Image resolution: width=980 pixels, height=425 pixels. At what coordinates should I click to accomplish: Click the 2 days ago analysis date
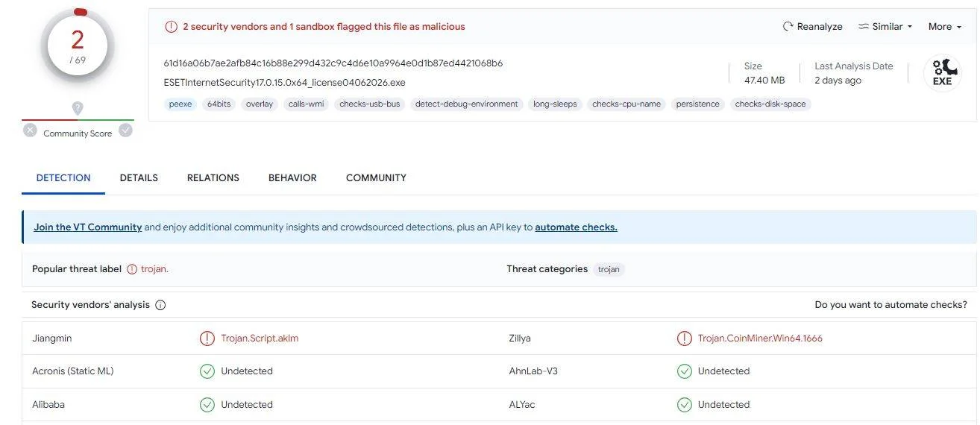pos(838,80)
